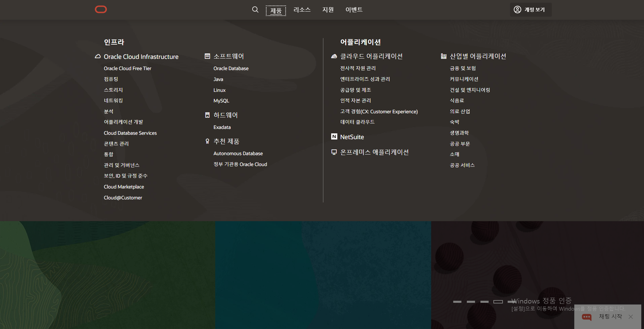Select the Java link
The width and height of the screenshot is (644, 329).
[218, 79]
